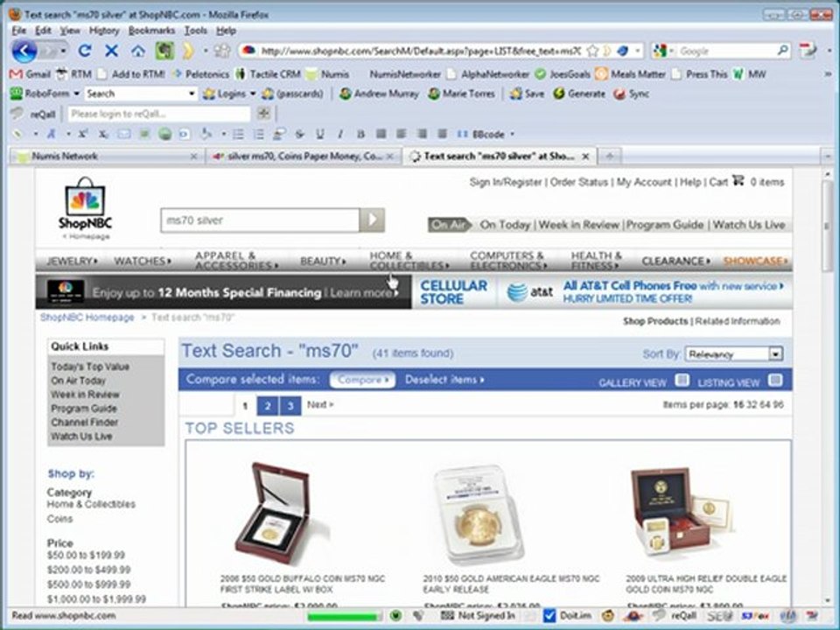
Task: Open the Watches category menu
Action: (x=143, y=261)
